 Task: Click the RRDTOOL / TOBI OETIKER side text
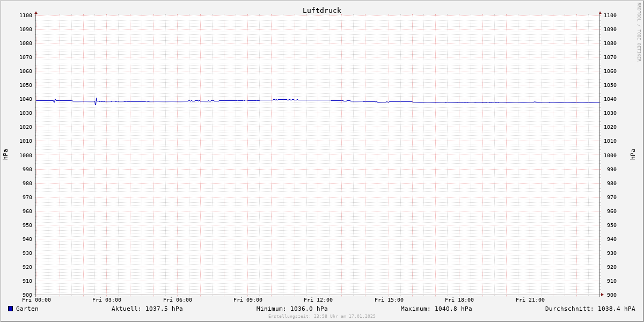pos(639,32)
